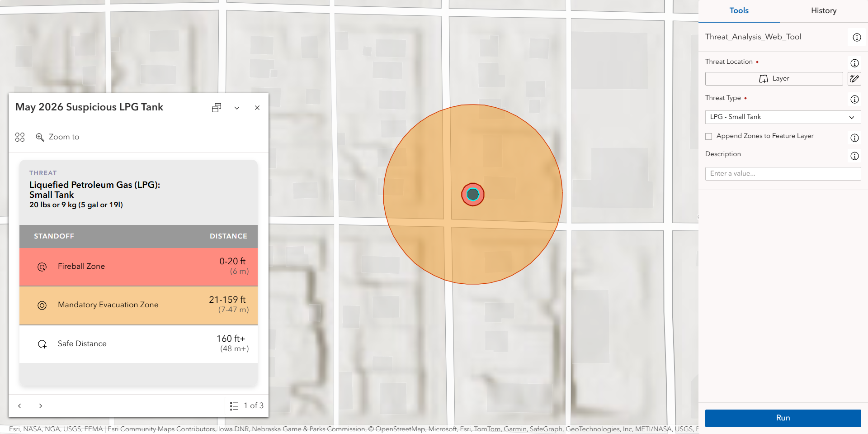
Task: Click Zoom to button
Action: coord(57,137)
